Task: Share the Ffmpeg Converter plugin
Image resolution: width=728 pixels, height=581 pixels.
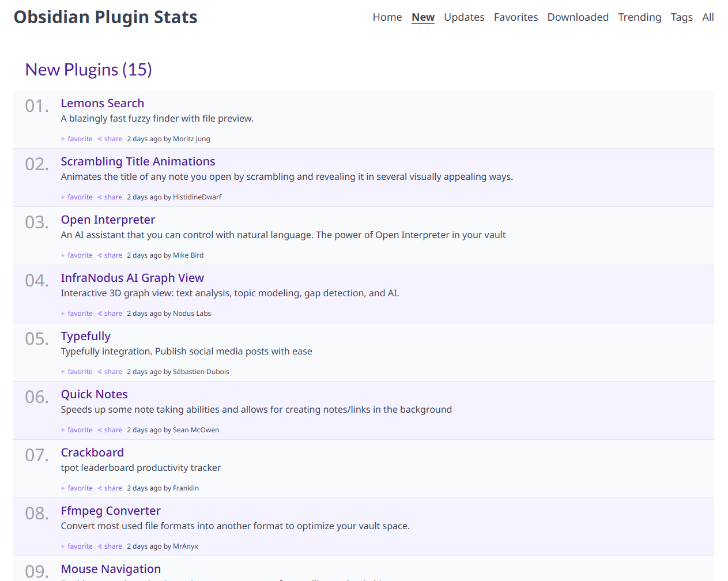Action: pyautogui.click(x=110, y=546)
